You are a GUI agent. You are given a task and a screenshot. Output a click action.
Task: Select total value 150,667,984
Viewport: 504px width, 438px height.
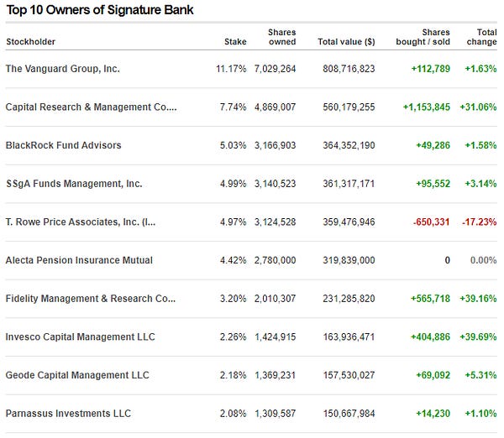pyautogui.click(x=349, y=414)
